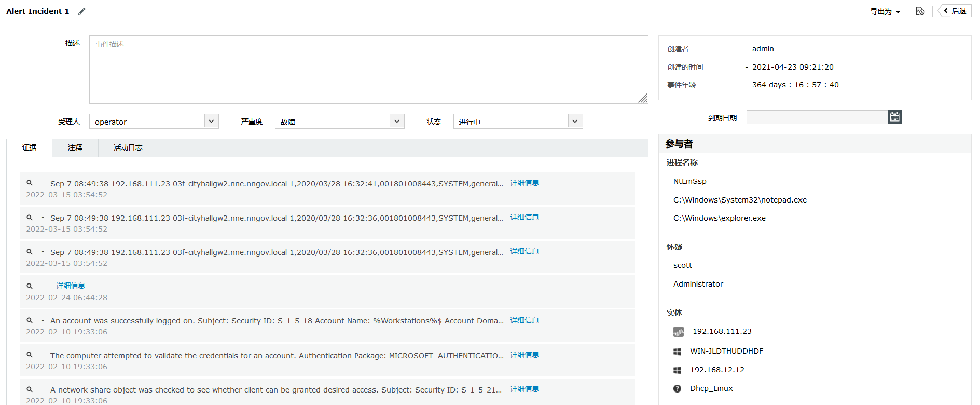Select entity 192.168.12.12
Screen dimensions: 980x405
pyautogui.click(x=717, y=370)
